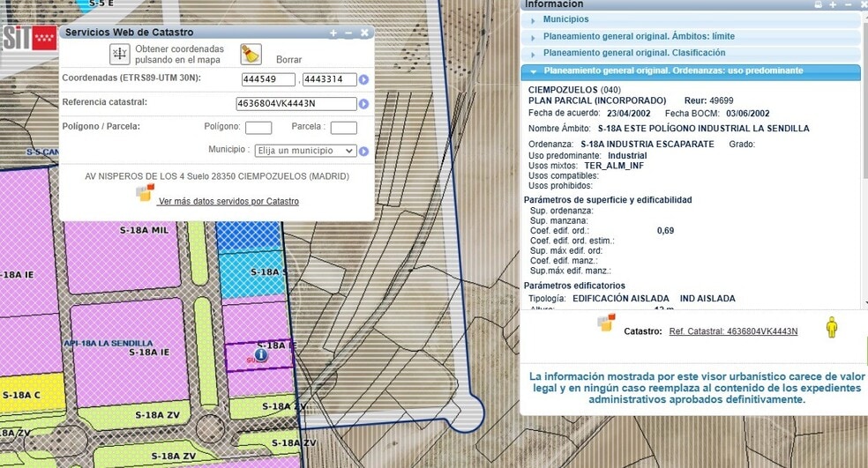
Task: Click Obtener coordenadas pulsando en el mapa
Action: tap(179, 55)
